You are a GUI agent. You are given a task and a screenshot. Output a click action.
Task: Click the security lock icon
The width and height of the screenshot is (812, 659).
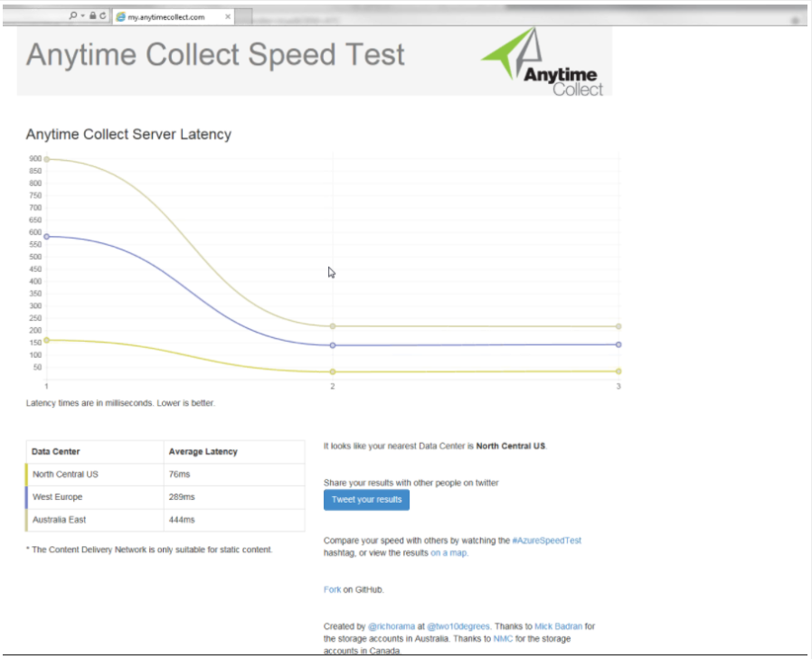point(92,16)
